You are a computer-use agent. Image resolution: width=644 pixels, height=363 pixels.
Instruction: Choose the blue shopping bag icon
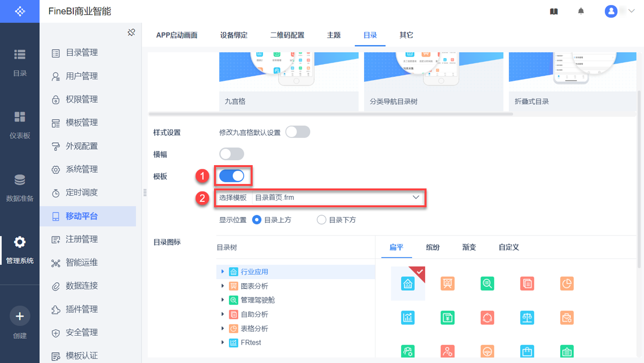coord(527,351)
